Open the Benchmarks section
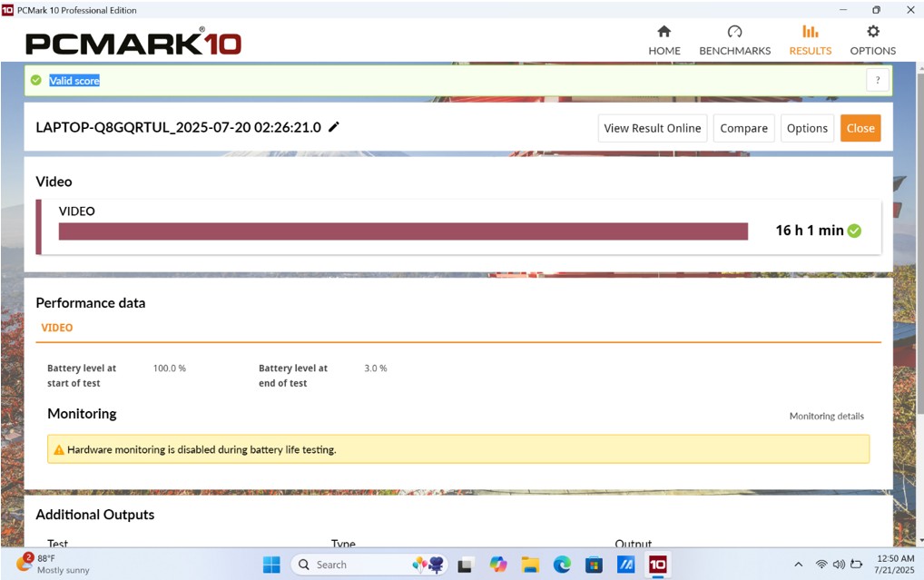924x580 pixels. (734, 41)
